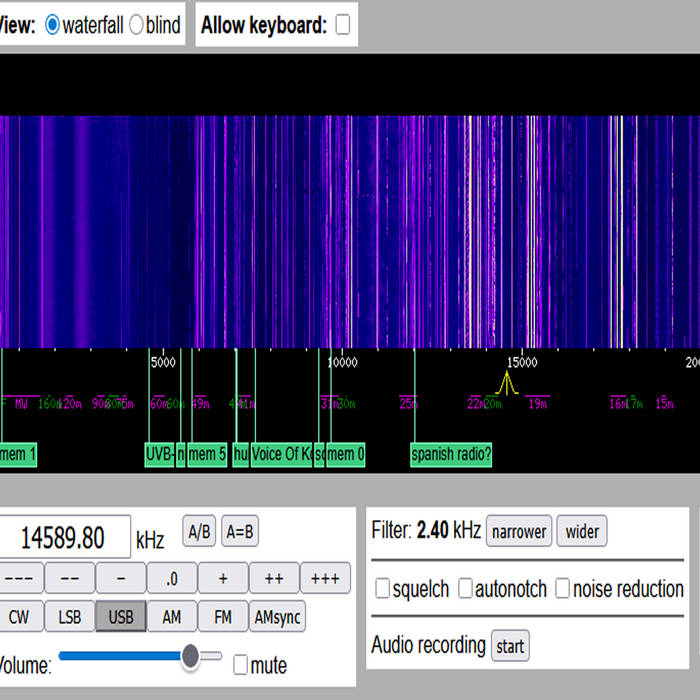Click the 19m band marker
The height and width of the screenshot is (700, 700).
538,404
